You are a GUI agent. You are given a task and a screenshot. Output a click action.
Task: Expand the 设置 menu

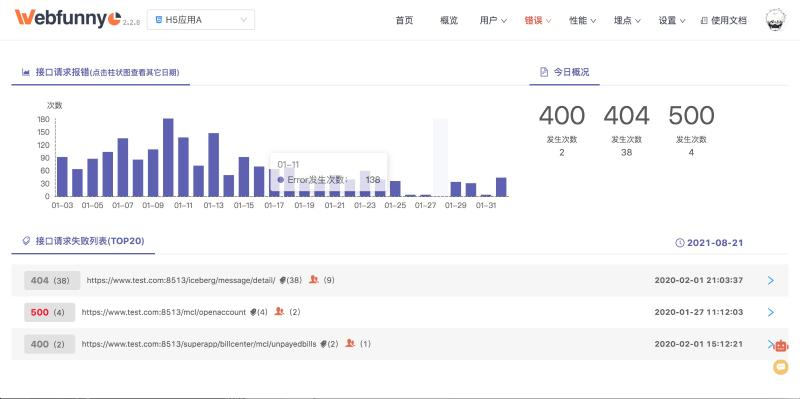pyautogui.click(x=671, y=20)
